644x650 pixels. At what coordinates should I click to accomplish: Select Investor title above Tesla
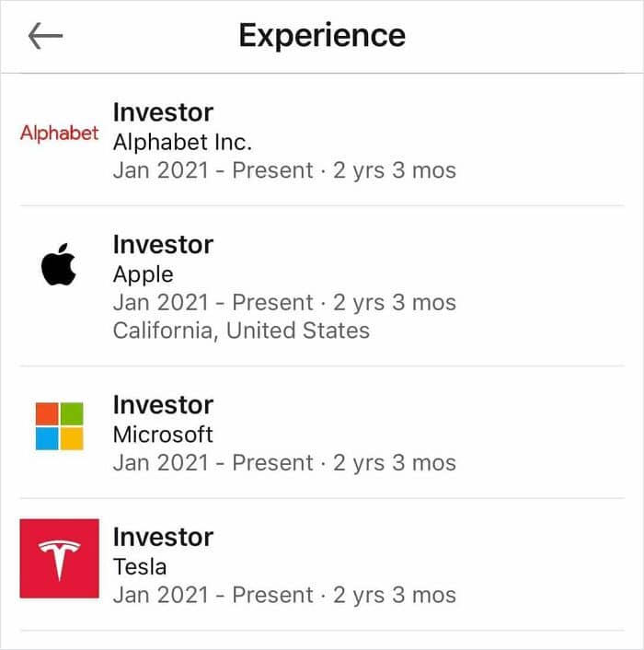(x=163, y=538)
